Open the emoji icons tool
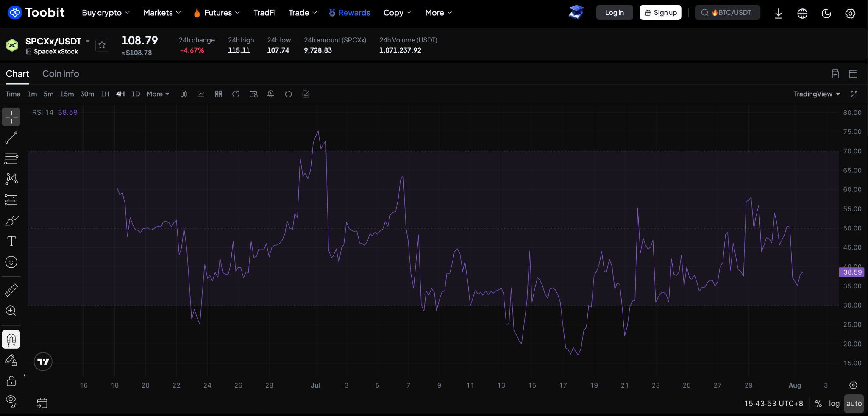Screen dimensions: 868x416 pos(11,262)
